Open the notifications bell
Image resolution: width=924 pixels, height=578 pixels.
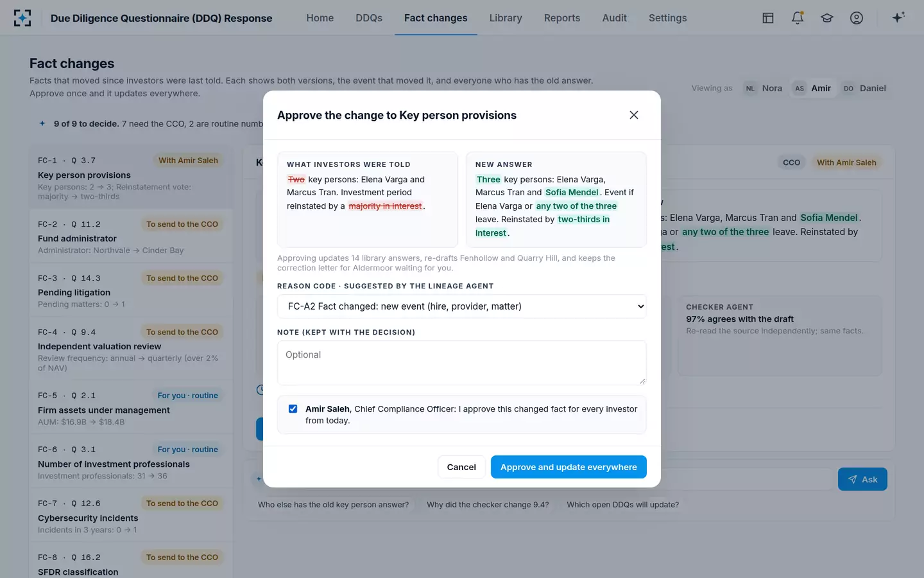pyautogui.click(x=798, y=18)
